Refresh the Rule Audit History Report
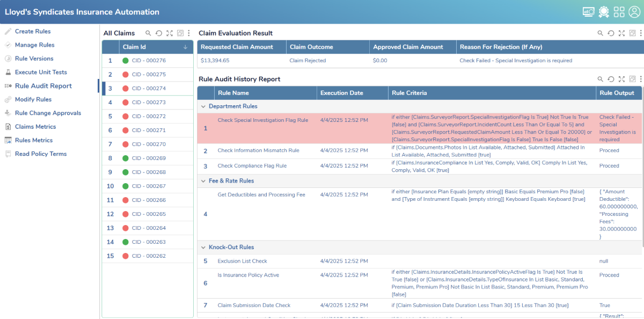Viewport: 644px width, 319px height. (611, 79)
